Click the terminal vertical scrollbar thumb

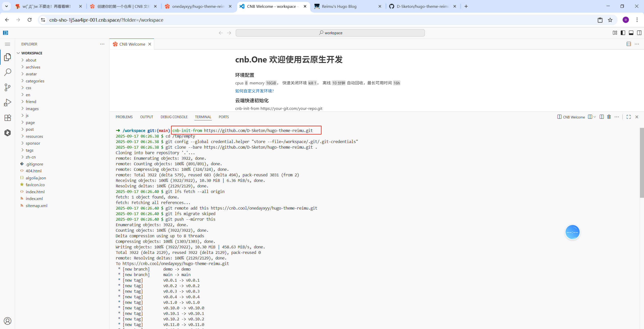641,162
